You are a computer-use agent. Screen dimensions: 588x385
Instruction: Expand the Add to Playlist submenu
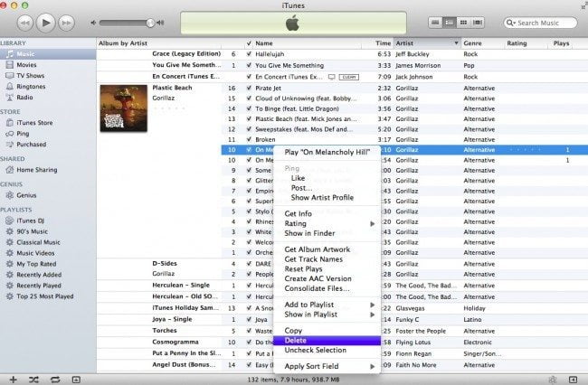(373, 305)
